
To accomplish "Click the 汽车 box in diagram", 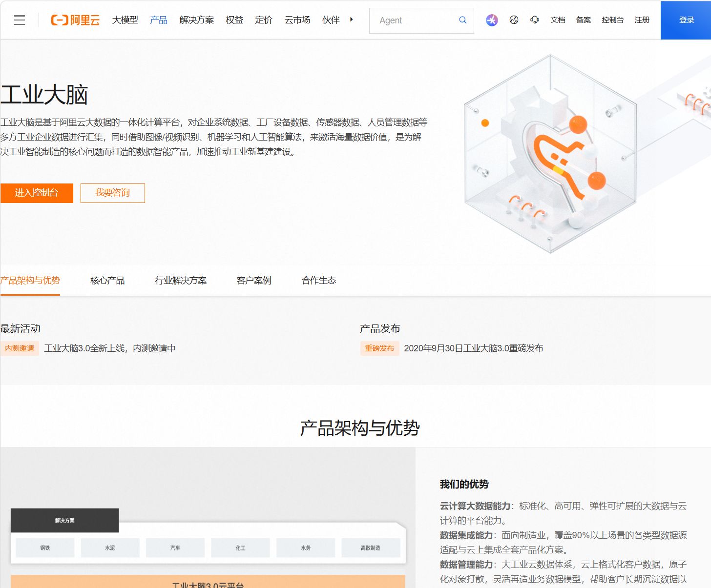I will (175, 548).
